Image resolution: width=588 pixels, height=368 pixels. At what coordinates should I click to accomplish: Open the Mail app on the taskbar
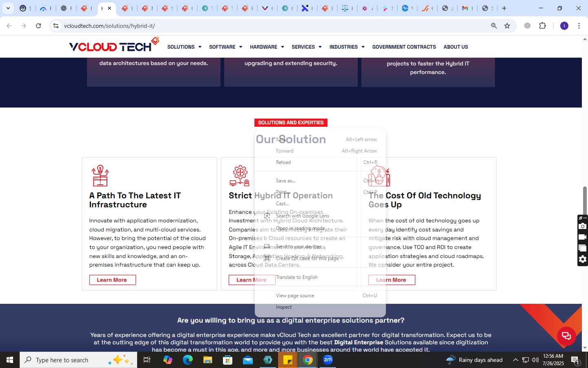coord(248,360)
